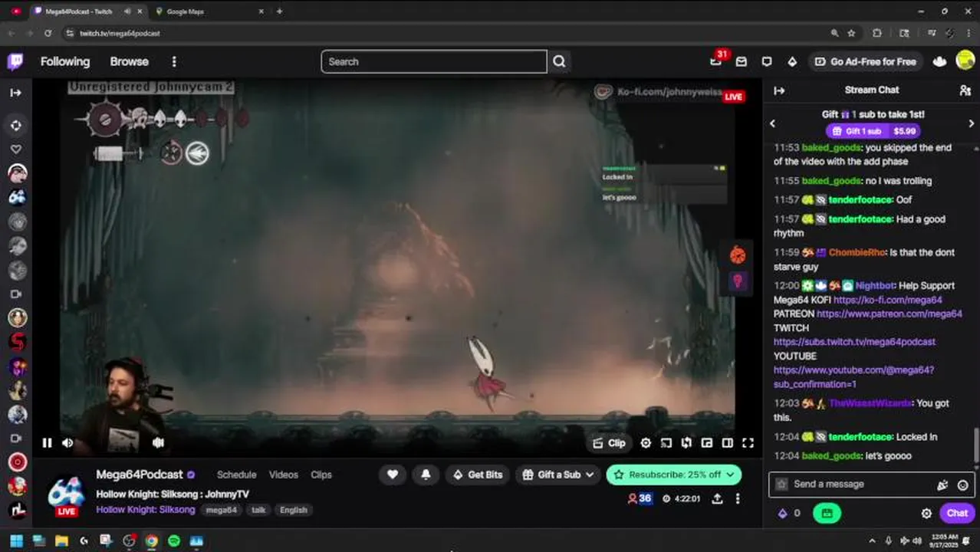Mute the stream volume

[67, 442]
